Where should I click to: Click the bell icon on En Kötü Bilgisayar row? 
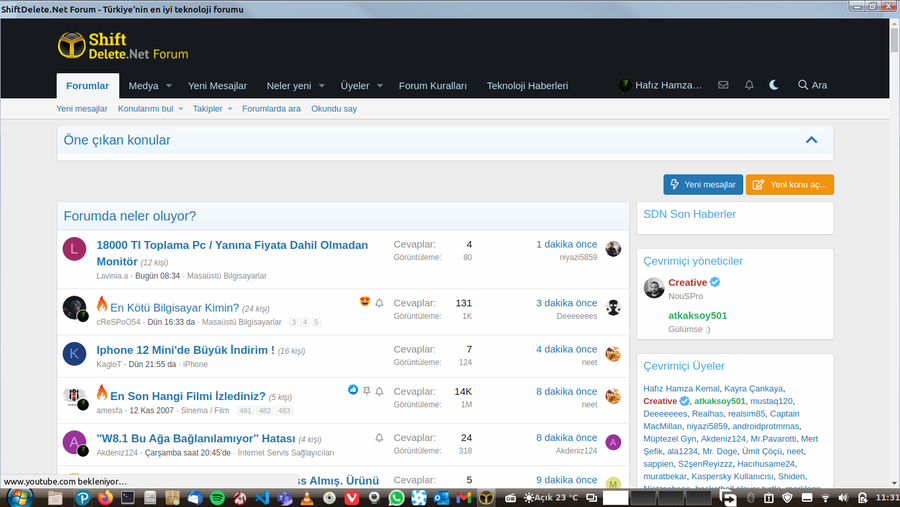[379, 303]
